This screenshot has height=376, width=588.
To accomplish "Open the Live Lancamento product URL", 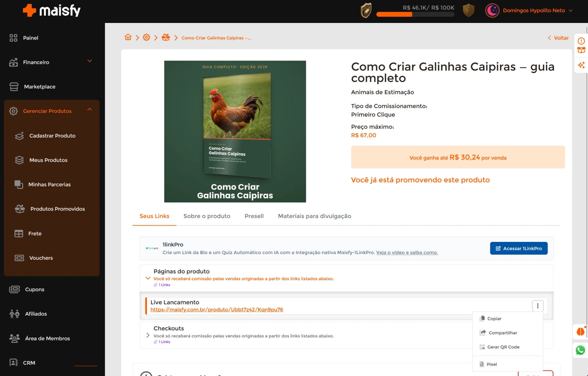I will pyautogui.click(x=217, y=310).
